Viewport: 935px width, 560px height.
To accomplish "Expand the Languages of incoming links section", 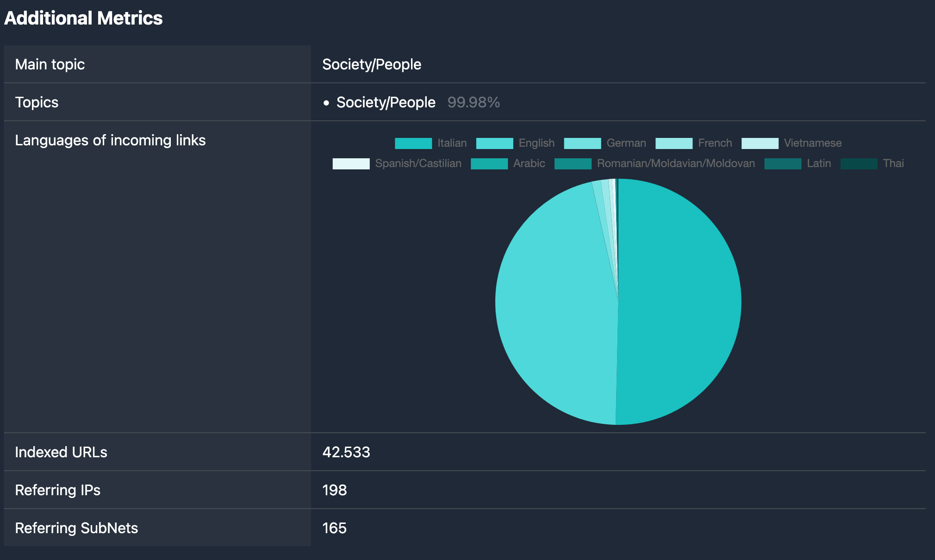I will (x=111, y=140).
